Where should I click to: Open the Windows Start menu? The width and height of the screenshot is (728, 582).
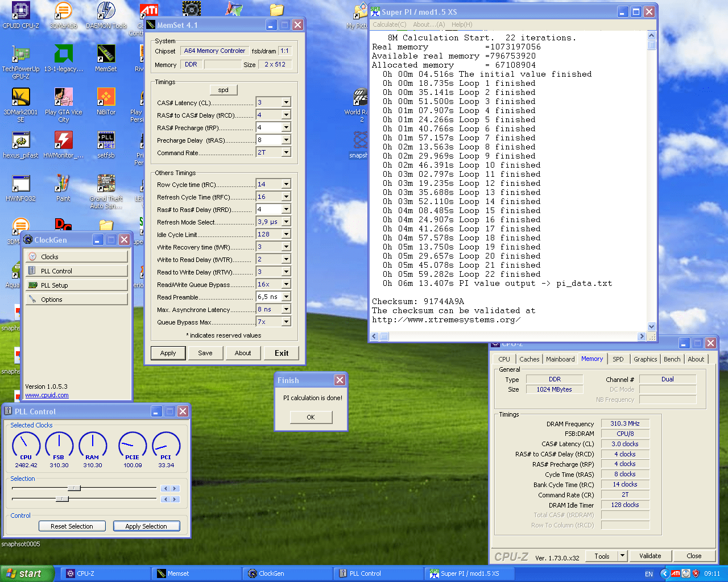27,573
